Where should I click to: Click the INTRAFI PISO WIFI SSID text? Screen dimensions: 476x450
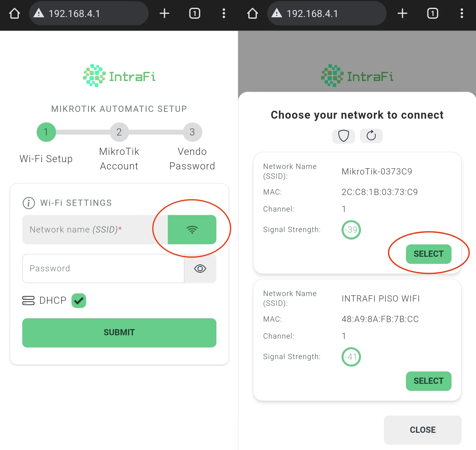(x=381, y=299)
